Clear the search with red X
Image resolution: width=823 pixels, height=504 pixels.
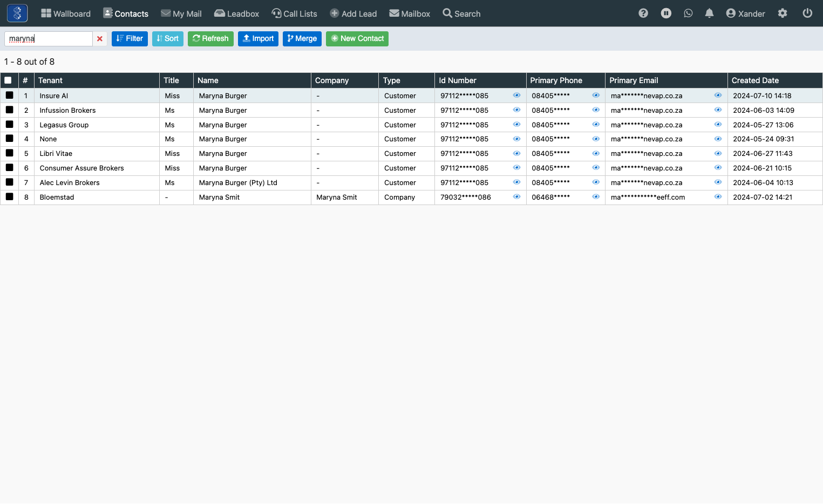pos(100,39)
